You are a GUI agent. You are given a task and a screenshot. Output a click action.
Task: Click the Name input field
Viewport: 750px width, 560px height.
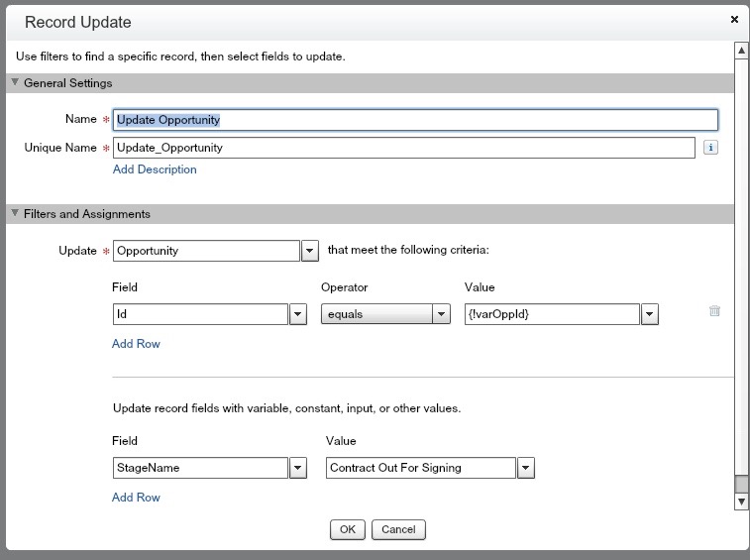(x=415, y=120)
